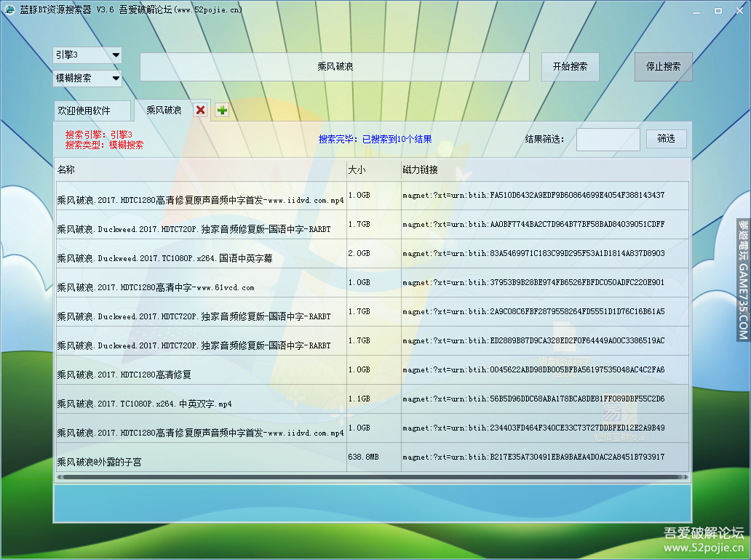751x560 pixels.
Task: Click the 筛选 filter button
Action: point(667,139)
